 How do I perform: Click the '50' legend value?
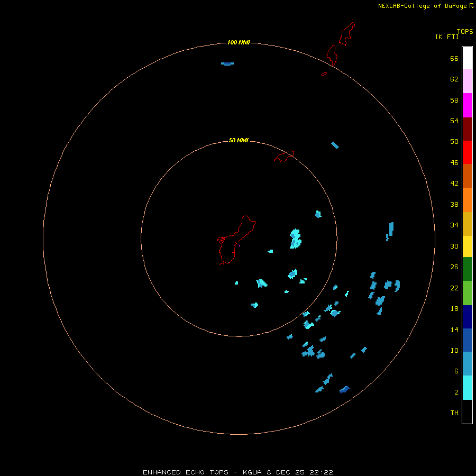[454, 142]
